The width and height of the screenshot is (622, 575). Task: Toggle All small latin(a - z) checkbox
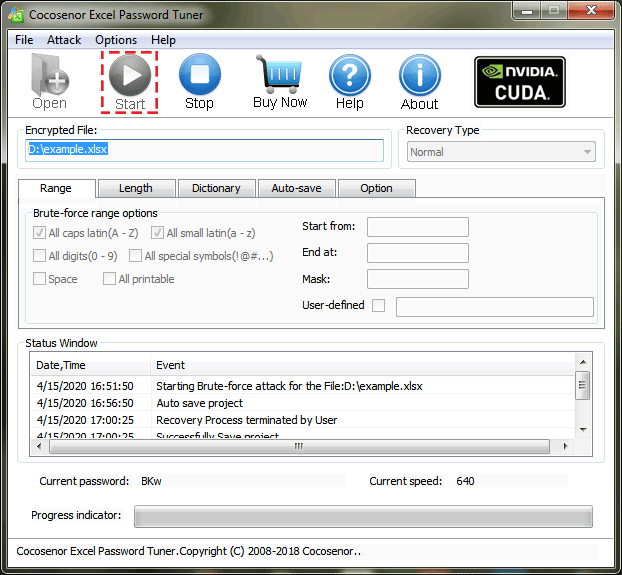[x=157, y=233]
